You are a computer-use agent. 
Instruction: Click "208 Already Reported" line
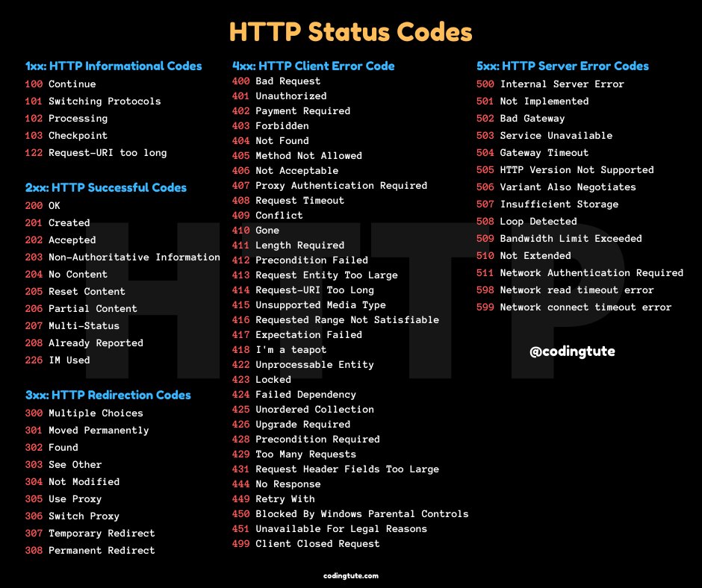click(x=84, y=343)
